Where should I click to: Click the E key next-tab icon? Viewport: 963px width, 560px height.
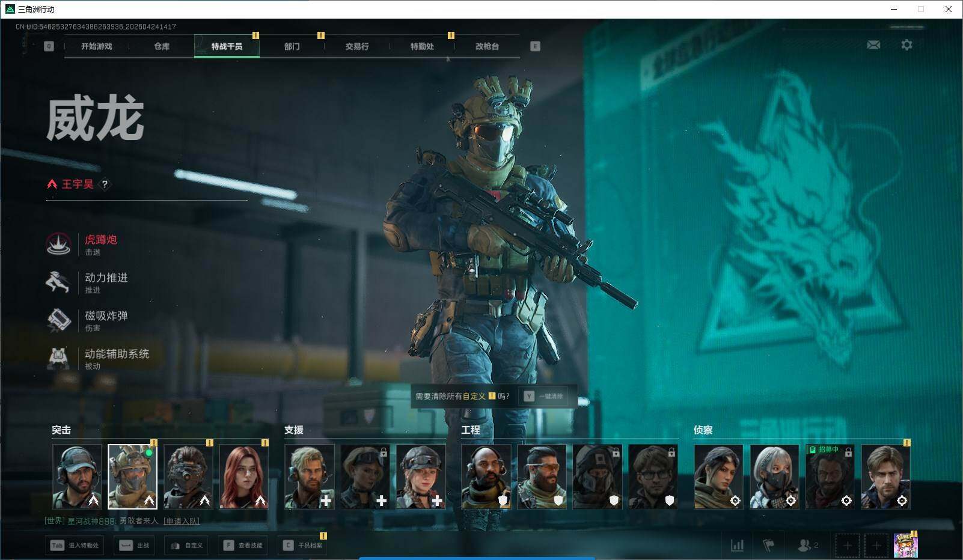pyautogui.click(x=535, y=46)
